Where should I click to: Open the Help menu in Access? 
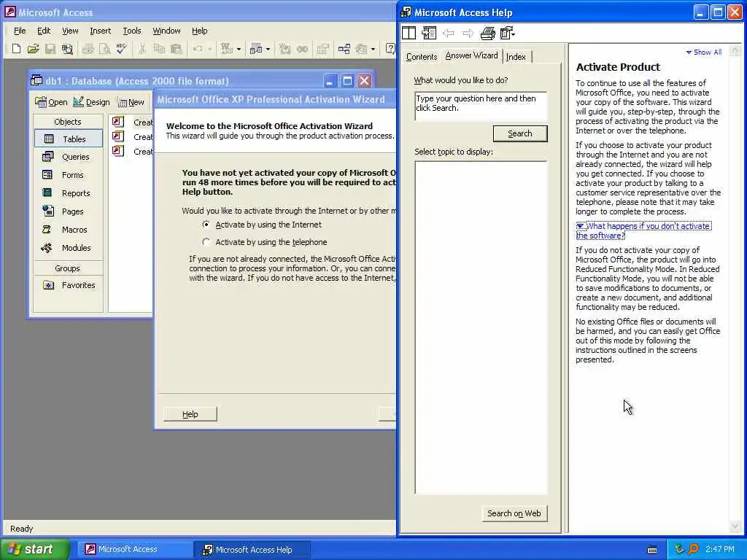[x=200, y=31]
